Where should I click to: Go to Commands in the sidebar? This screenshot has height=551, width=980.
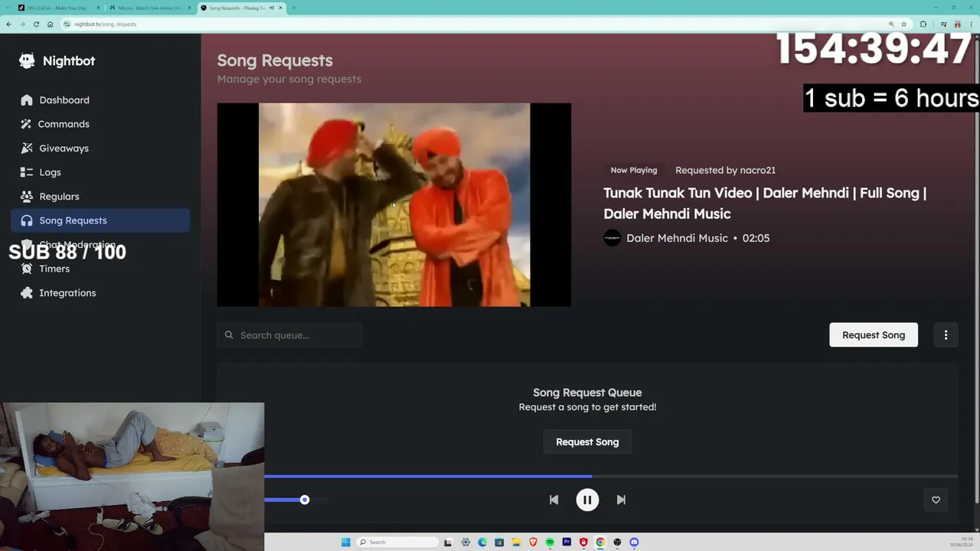point(100,124)
